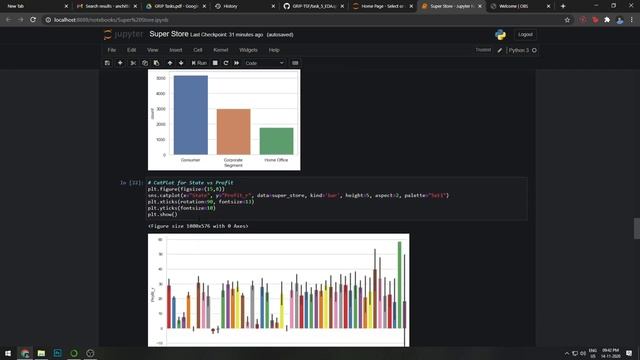Click the Logout button
The image size is (640, 360).
click(x=525, y=35)
